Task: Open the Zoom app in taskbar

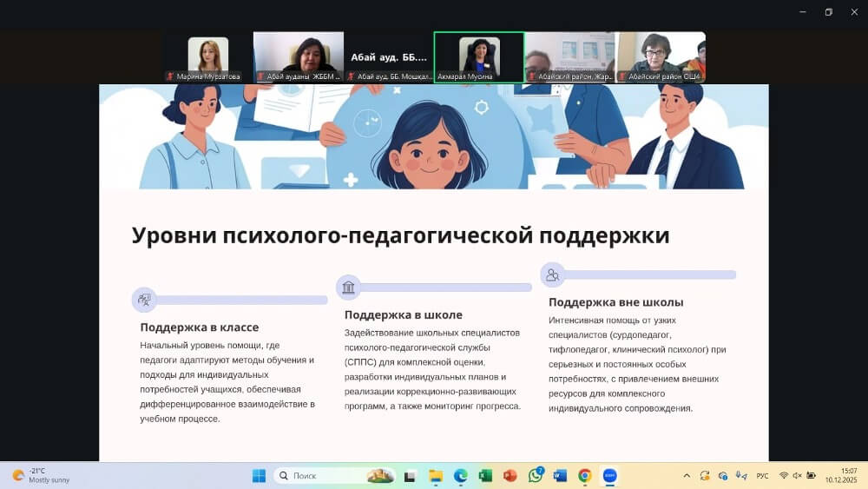Action: [610, 476]
